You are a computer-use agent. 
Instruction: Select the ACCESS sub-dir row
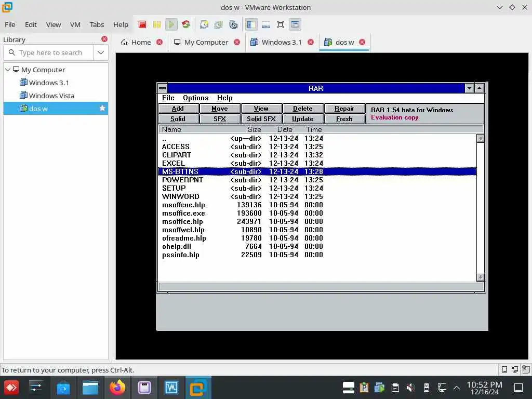click(x=317, y=147)
